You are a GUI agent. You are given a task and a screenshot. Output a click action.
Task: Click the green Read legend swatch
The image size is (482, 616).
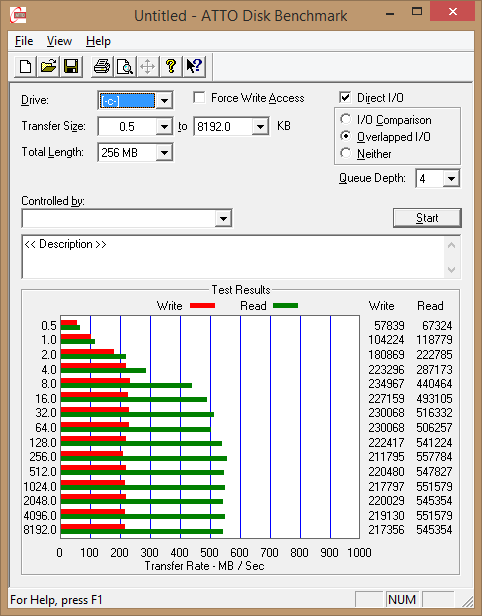point(286,305)
